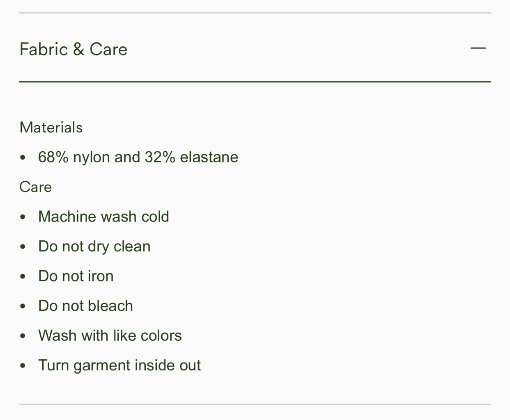
Task: Click the Machine wash cold instruction
Action: (103, 217)
